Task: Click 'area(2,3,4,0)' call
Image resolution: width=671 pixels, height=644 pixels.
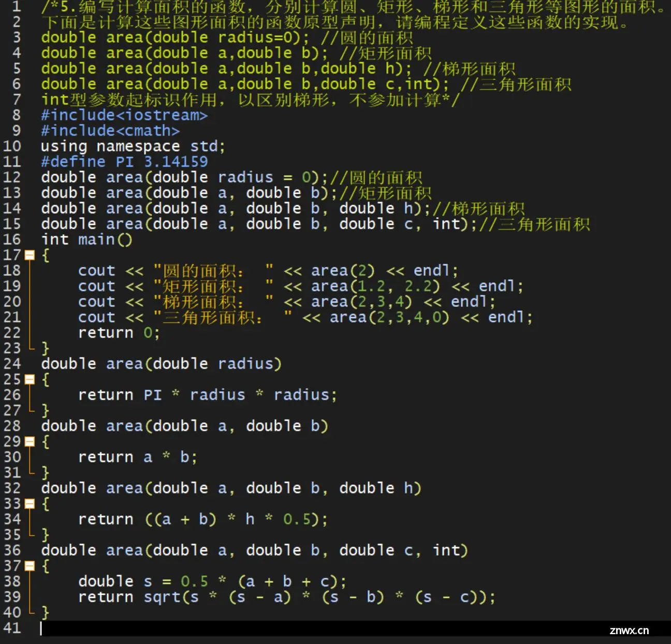Action: [x=389, y=317]
